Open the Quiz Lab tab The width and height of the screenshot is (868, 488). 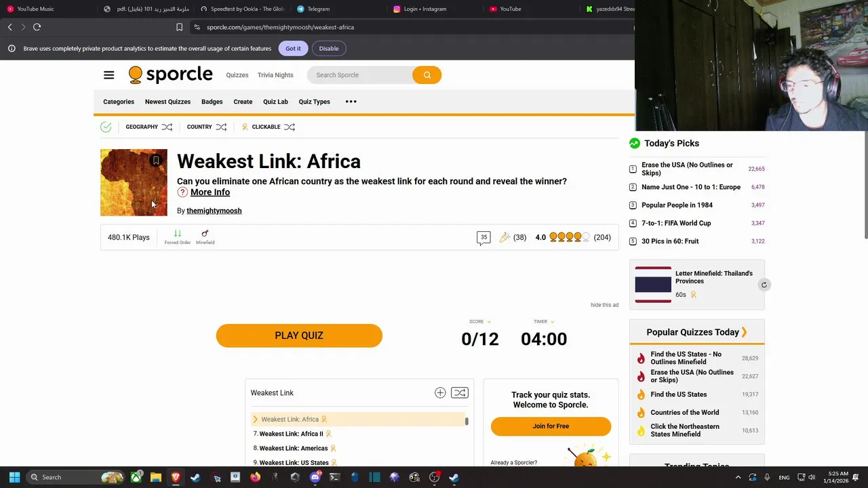point(275,102)
